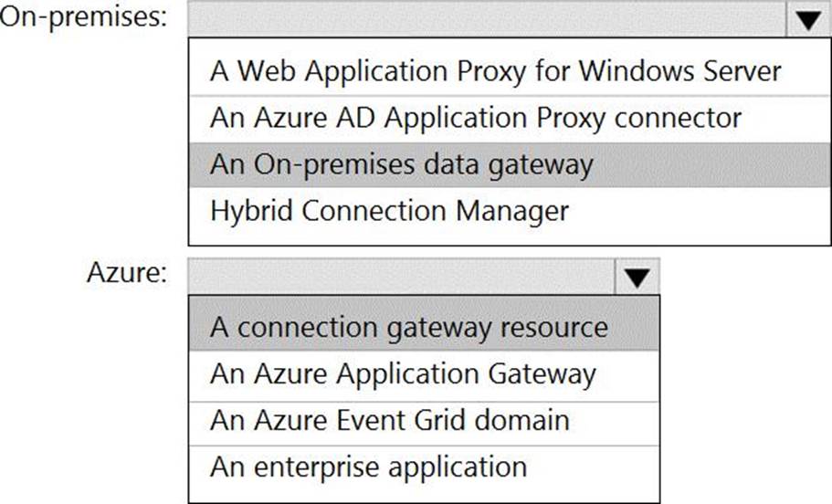The width and height of the screenshot is (832, 504).
Task: Choose An Azure AD Application Proxy connector
Action: 475,118
